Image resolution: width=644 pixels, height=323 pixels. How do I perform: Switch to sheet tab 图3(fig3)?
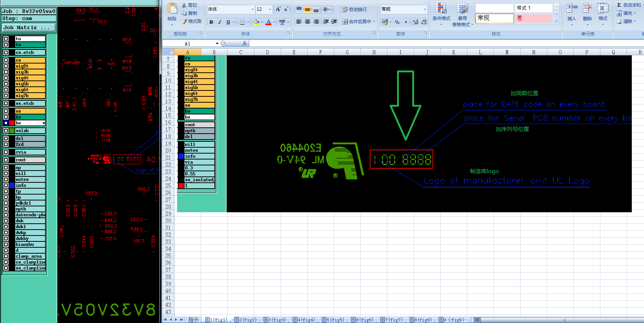pyautogui.click(x=274, y=320)
